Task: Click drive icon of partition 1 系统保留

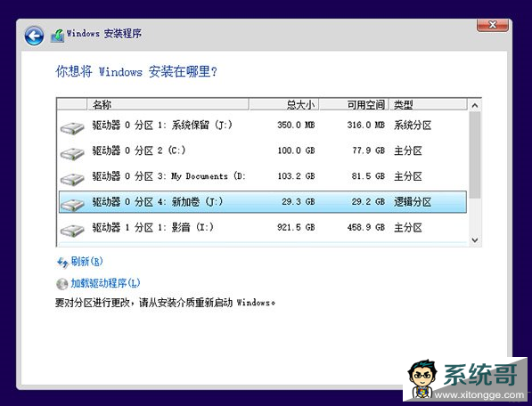Action: click(x=72, y=128)
